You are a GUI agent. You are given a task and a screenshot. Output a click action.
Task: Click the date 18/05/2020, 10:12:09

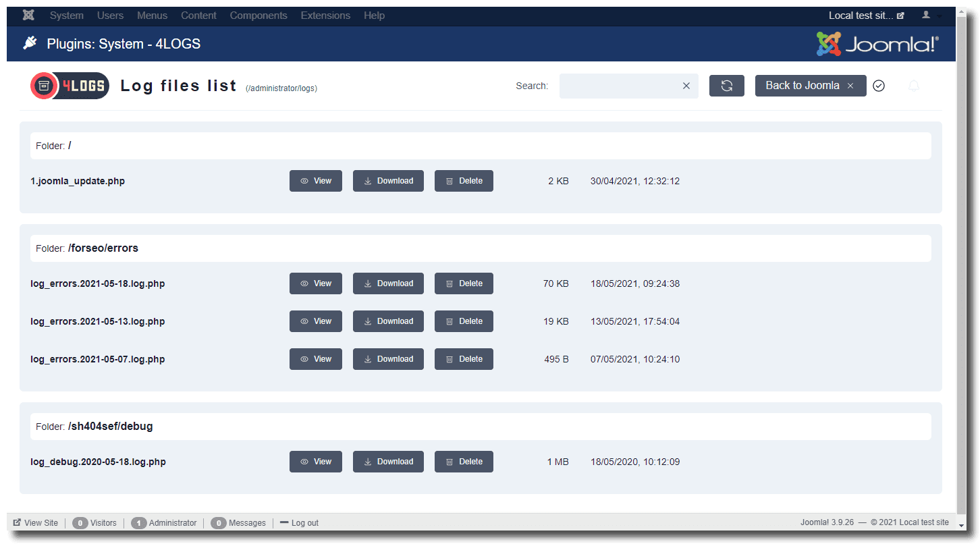pyautogui.click(x=635, y=462)
